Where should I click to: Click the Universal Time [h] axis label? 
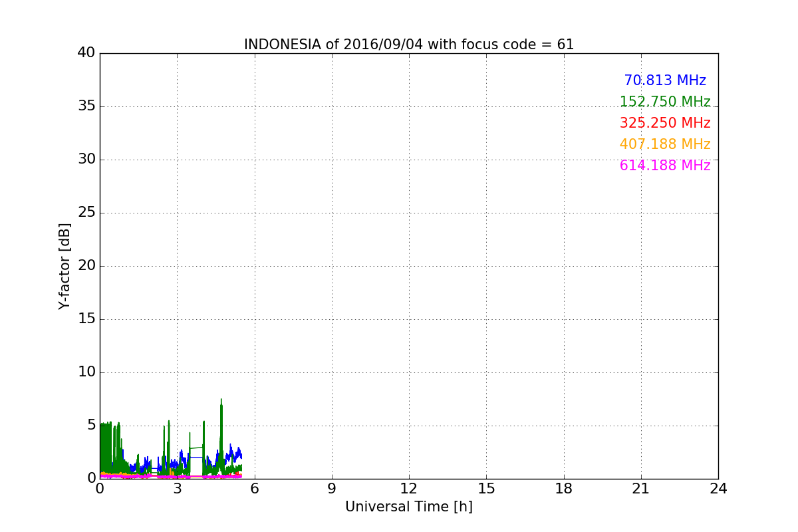point(409,507)
